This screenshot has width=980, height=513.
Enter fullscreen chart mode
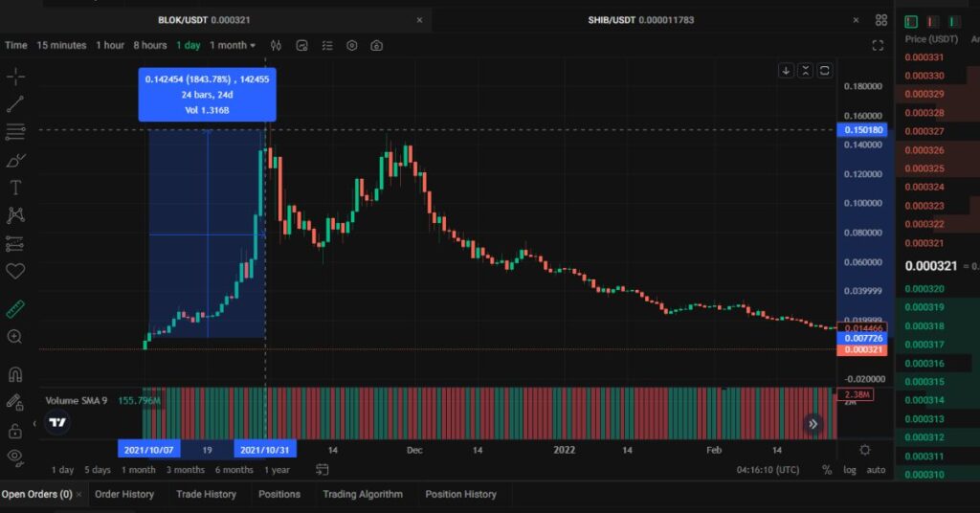(879, 46)
